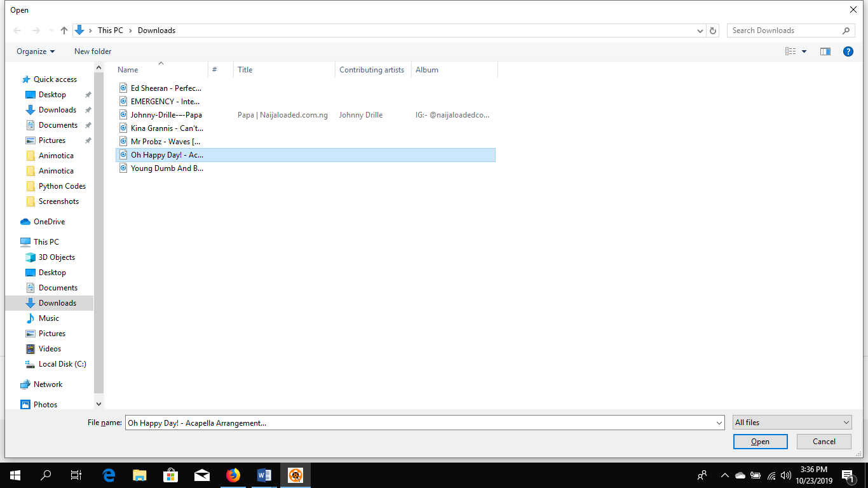Open Firefox from taskbar
Screen dimensions: 868x488
click(233, 475)
